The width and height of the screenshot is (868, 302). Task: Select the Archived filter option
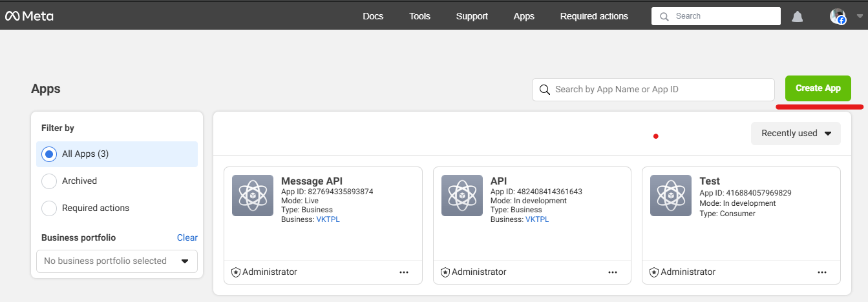click(49, 181)
